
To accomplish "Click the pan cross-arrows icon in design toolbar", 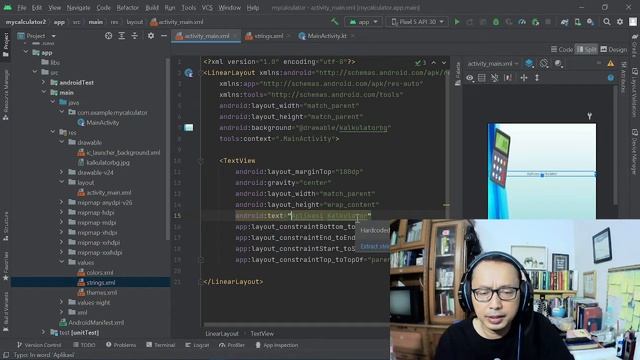I will click(524, 78).
